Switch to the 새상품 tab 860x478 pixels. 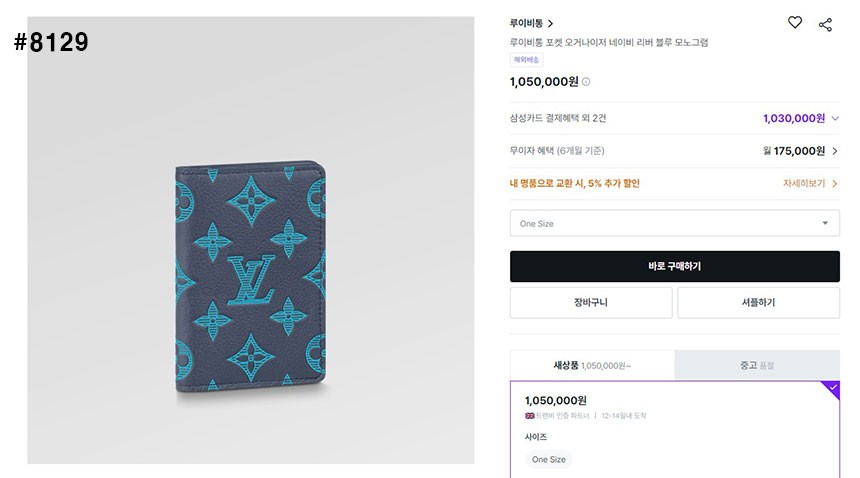point(592,365)
